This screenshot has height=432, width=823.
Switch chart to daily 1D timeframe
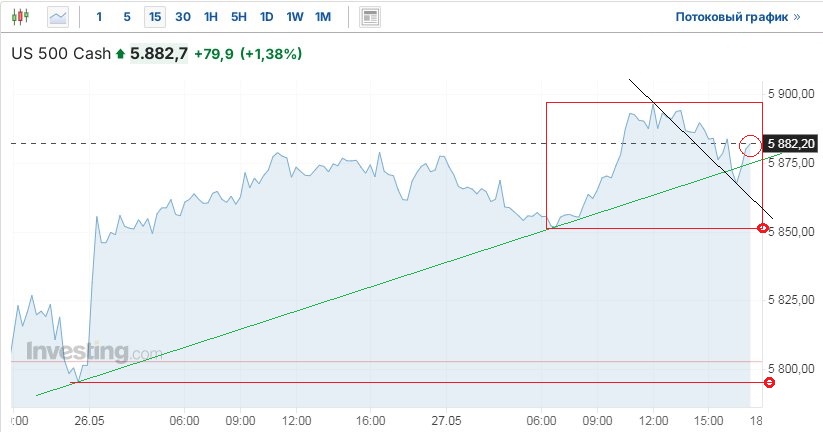[266, 17]
